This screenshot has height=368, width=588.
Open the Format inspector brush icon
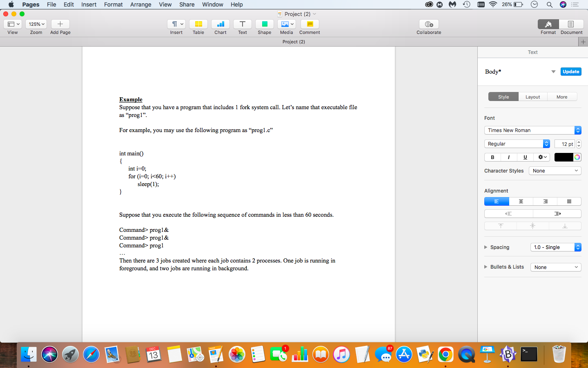[548, 24]
